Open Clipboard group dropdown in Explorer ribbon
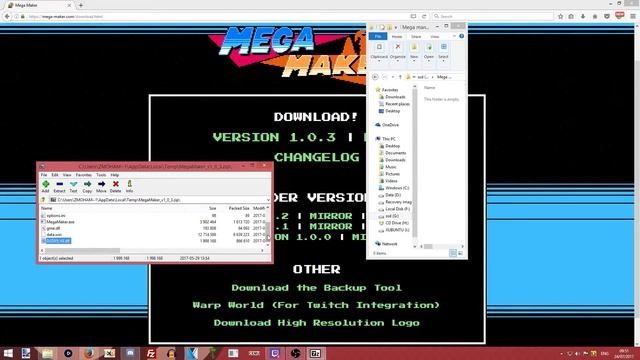640x360 pixels. pyautogui.click(x=379, y=53)
